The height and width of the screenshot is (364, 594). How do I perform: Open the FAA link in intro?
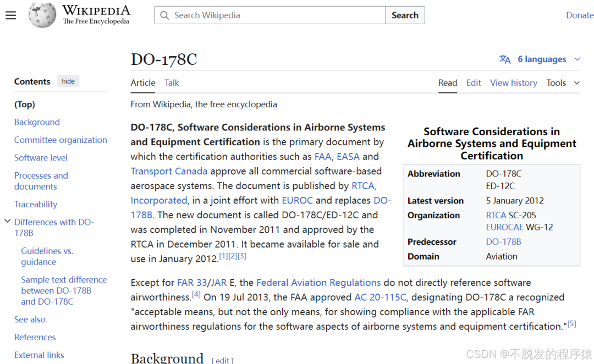point(323,157)
